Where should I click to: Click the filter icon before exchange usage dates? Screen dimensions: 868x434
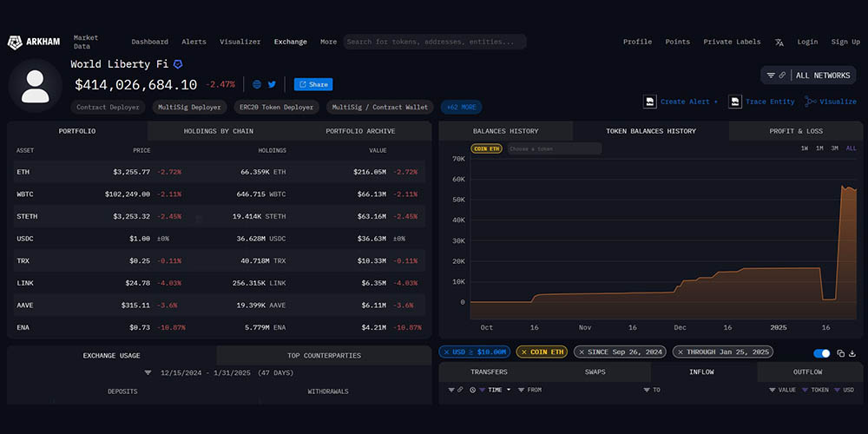pyautogui.click(x=148, y=373)
